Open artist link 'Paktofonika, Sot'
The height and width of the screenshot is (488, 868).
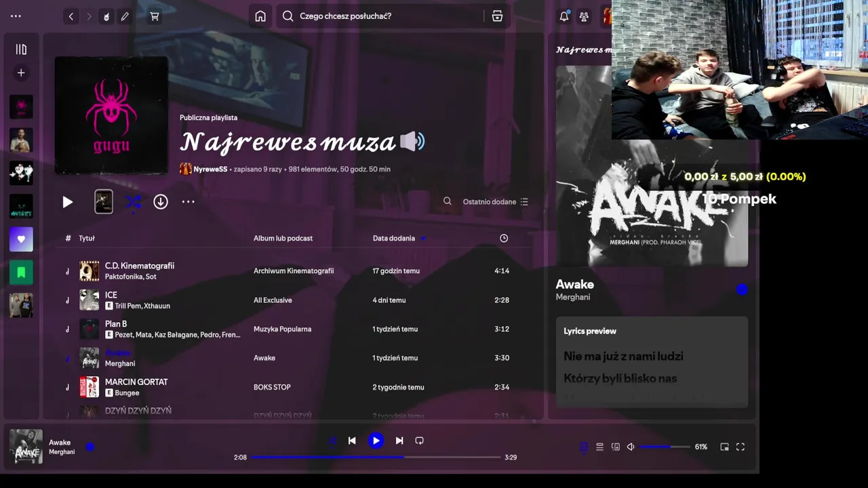[x=131, y=277]
